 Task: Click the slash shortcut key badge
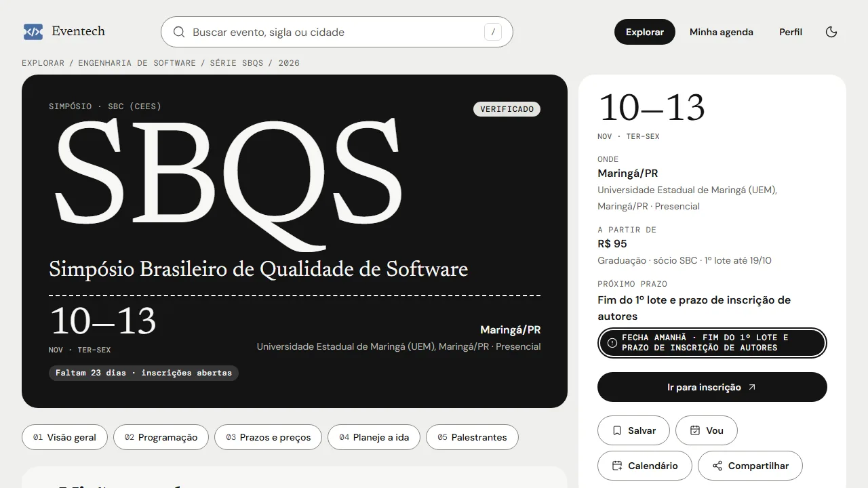[x=493, y=32]
